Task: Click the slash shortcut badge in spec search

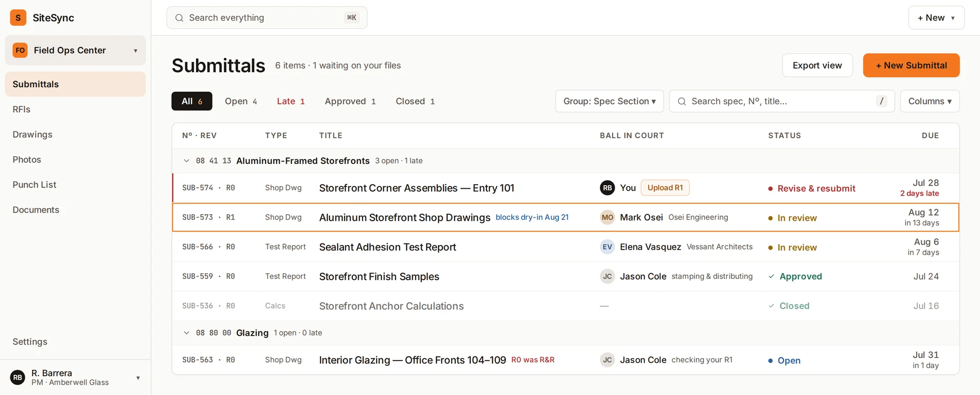Action: (x=881, y=101)
